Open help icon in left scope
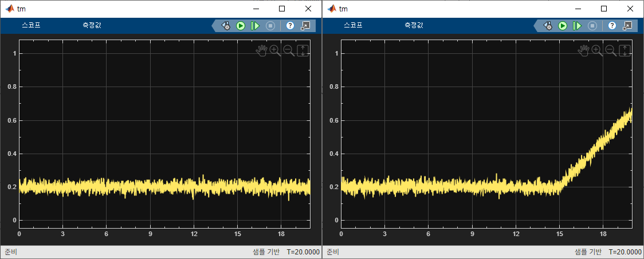The height and width of the screenshot is (259, 644). pyautogui.click(x=290, y=26)
